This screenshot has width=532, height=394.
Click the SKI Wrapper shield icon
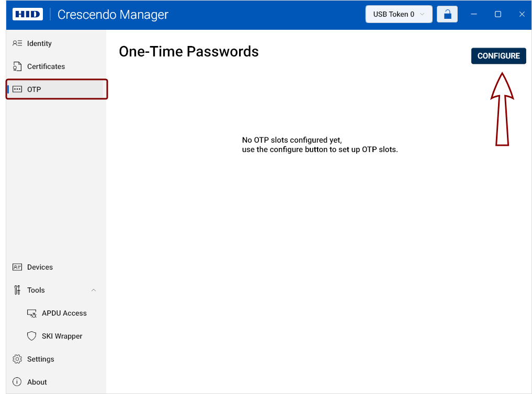(31, 336)
